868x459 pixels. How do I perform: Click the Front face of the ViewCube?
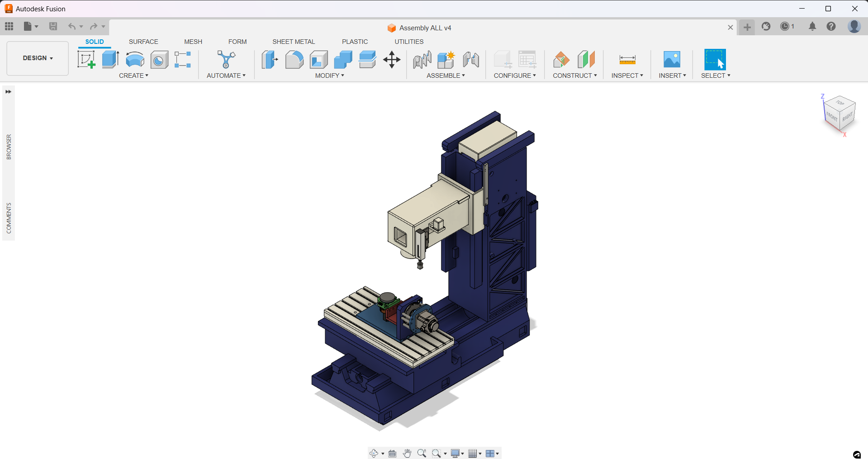click(x=832, y=116)
